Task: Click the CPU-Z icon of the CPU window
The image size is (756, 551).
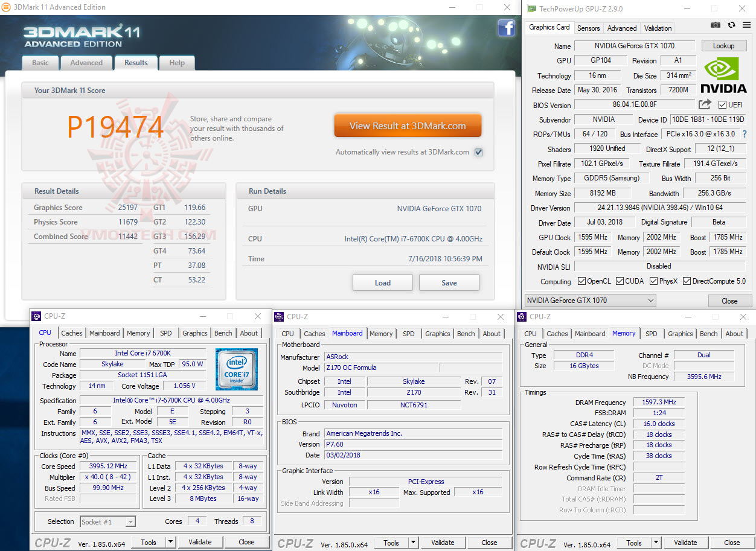Action: pyautogui.click(x=36, y=316)
